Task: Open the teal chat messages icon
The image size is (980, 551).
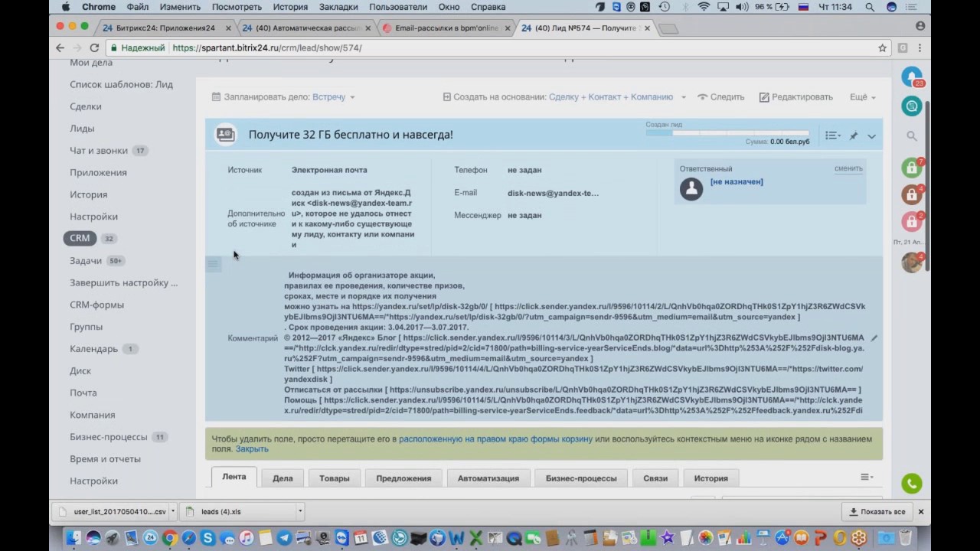Action: coord(911,106)
